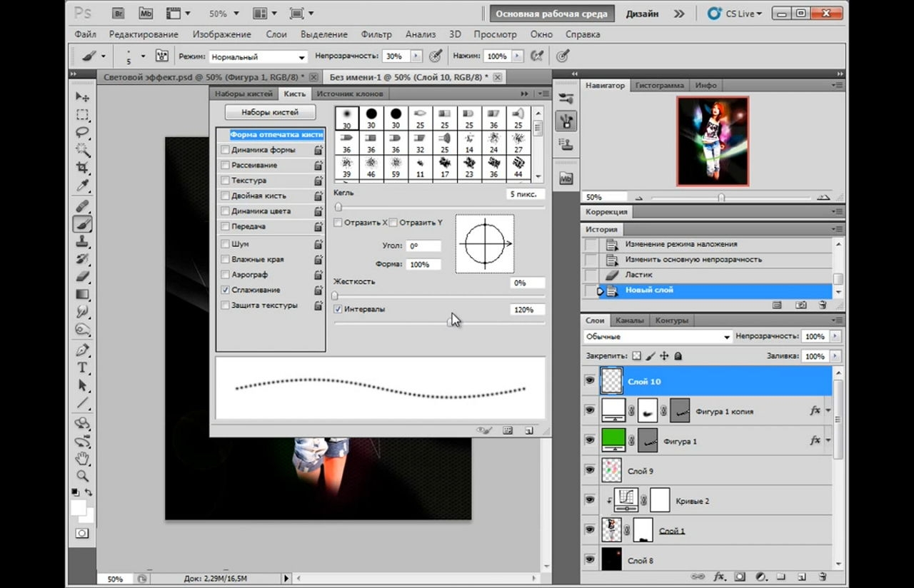Screen dimensions: 914x588
Task: Select the Rectangular Marquee tool
Action: tap(83, 115)
